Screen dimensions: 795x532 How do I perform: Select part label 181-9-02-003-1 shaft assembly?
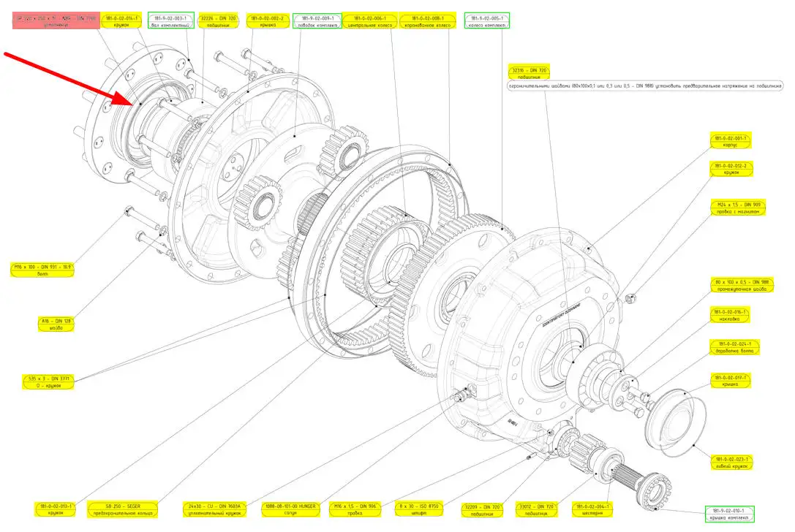(170, 20)
